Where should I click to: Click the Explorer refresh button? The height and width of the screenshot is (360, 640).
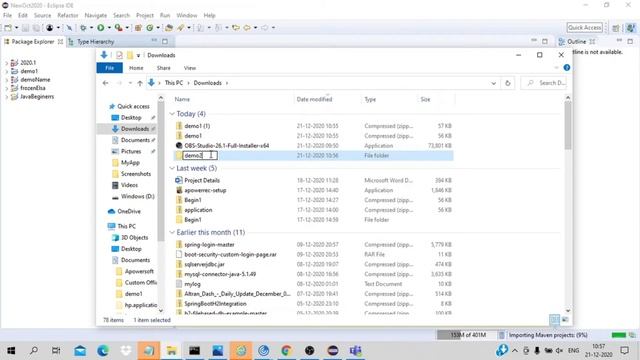click(507, 83)
